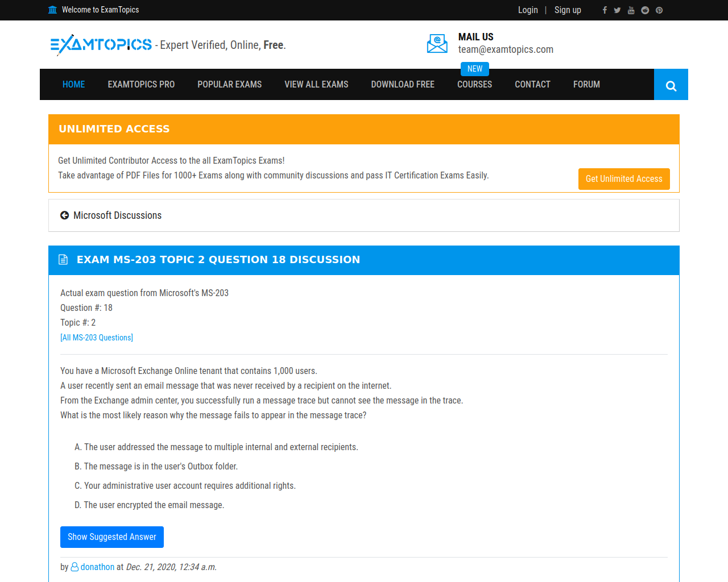This screenshot has height=582, width=728.
Task: Open the Courses menu item
Action: pos(475,85)
